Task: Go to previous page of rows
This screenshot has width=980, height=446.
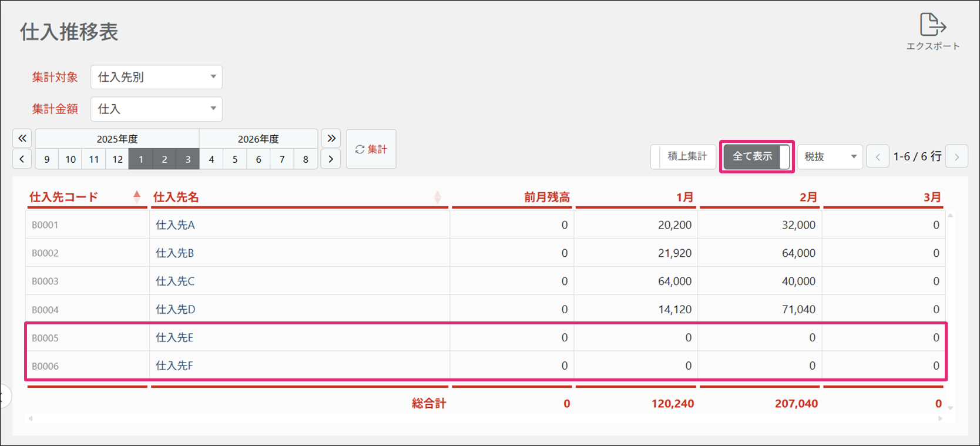Action: [878, 157]
